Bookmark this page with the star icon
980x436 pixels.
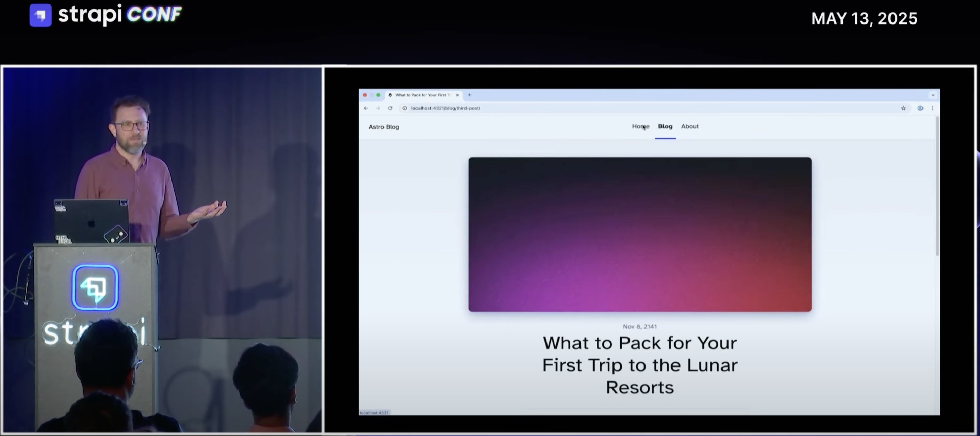point(903,108)
